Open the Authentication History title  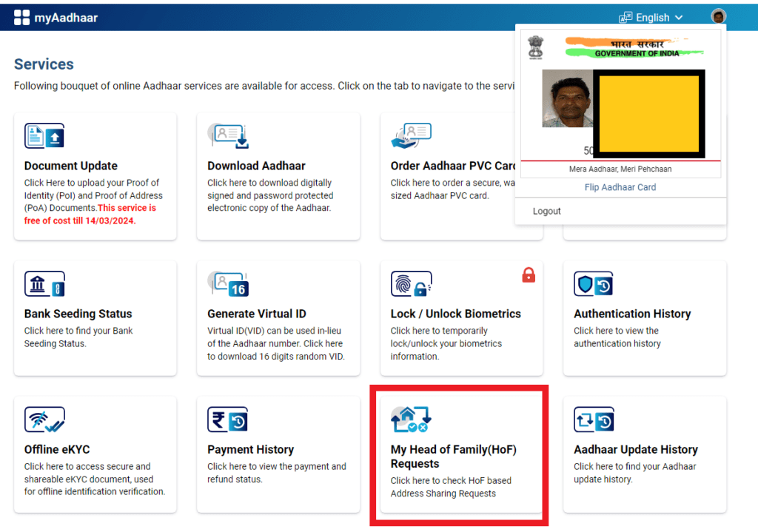pos(632,314)
